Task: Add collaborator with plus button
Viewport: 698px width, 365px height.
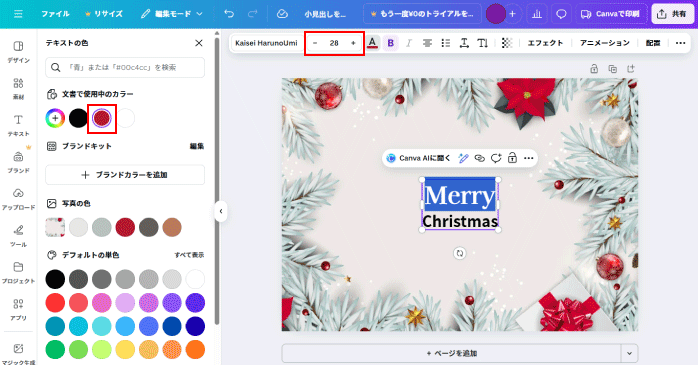Action: click(x=512, y=14)
